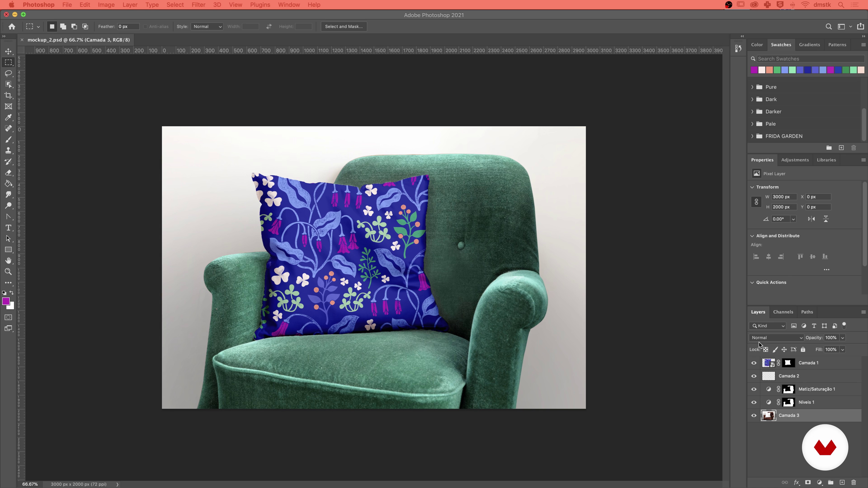Delete the selected layer
Image resolution: width=868 pixels, height=488 pixels.
coord(854,482)
